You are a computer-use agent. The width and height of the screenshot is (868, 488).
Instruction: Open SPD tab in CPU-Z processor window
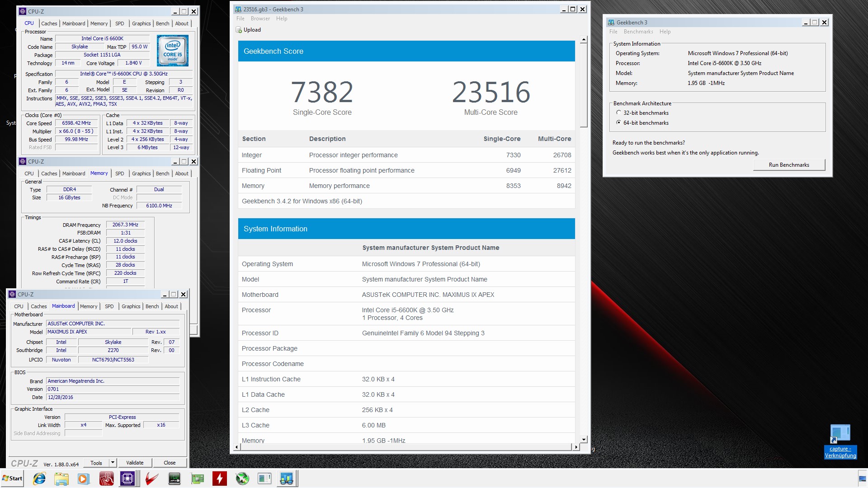click(x=119, y=23)
